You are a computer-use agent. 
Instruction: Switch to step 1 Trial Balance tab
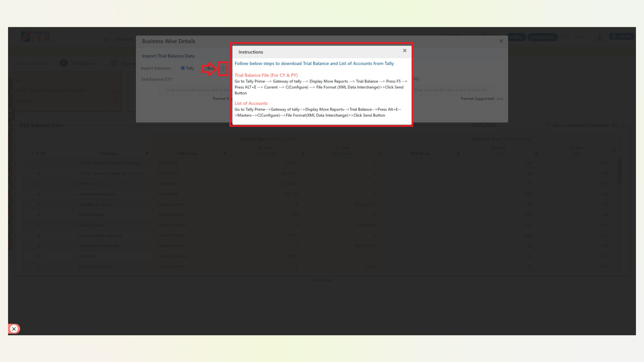point(78,63)
